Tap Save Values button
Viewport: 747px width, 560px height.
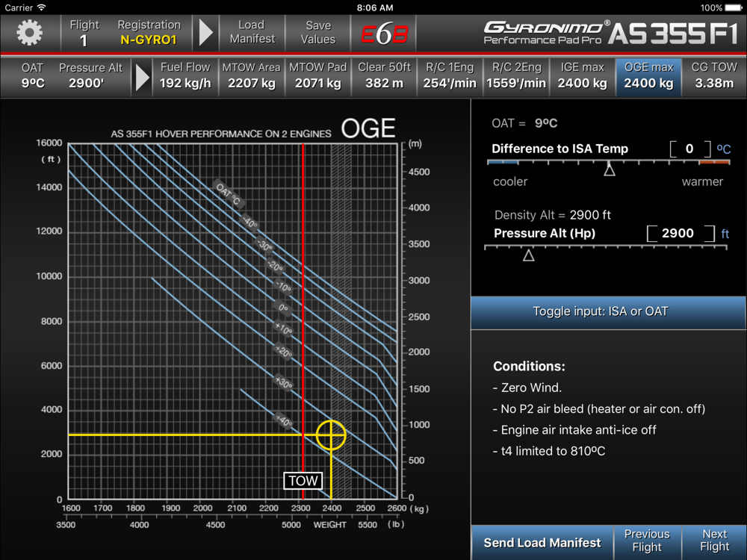pyautogui.click(x=317, y=32)
